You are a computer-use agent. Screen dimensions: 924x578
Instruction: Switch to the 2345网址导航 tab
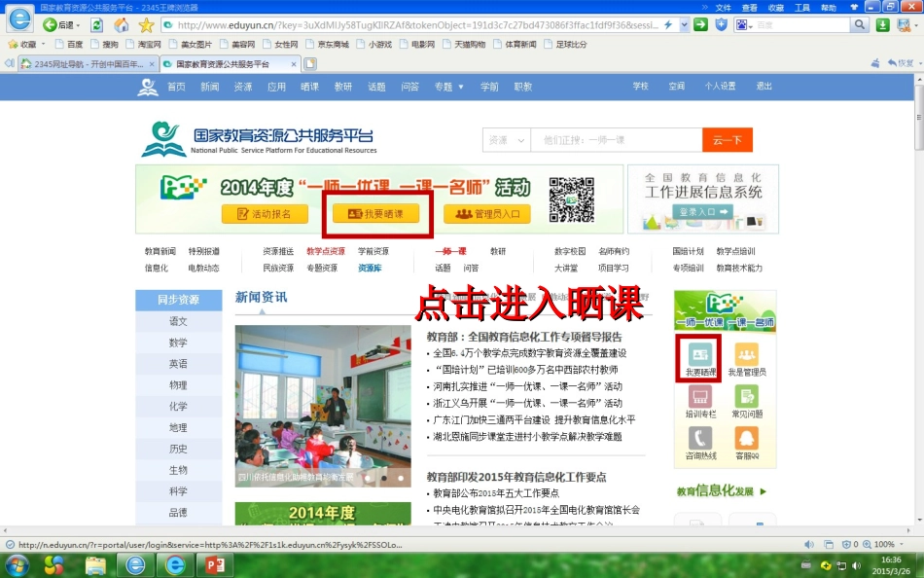tap(82, 63)
